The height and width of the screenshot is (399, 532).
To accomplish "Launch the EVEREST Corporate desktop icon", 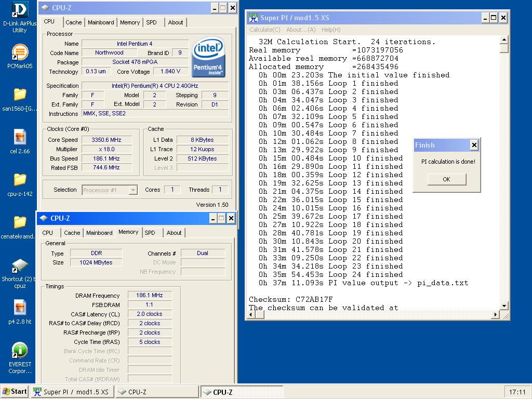I will click(x=20, y=350).
